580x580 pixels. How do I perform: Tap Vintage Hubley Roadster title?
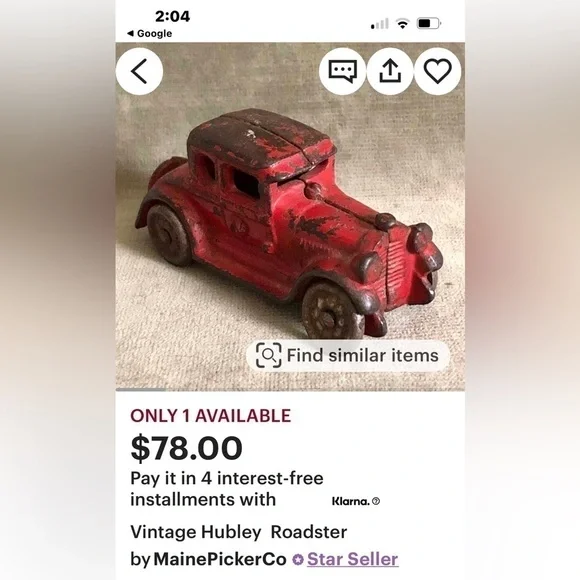[239, 532]
